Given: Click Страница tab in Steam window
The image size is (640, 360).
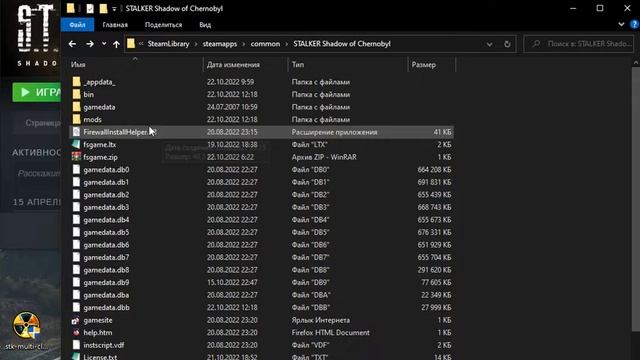Looking at the screenshot, I should point(43,123).
